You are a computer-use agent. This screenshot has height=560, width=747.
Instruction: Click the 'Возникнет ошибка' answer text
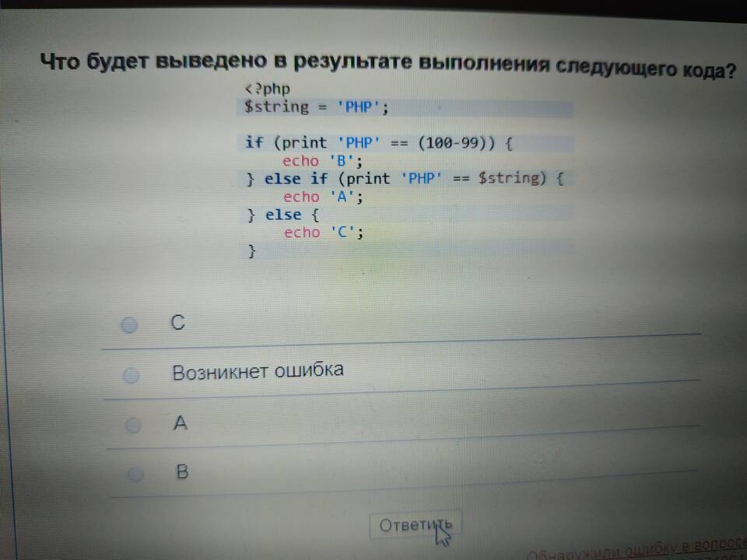coord(258,371)
